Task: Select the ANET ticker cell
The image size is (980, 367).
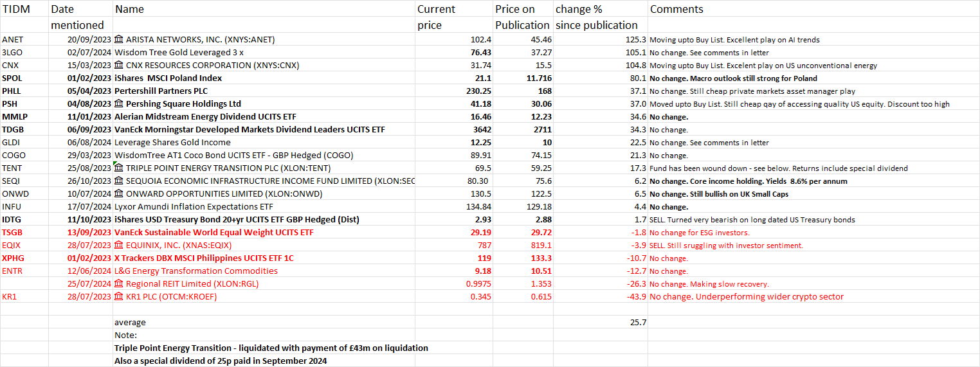Action: 24,40
